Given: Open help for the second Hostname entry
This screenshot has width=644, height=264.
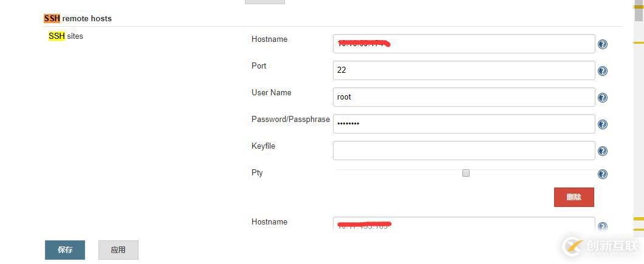Looking at the screenshot, I should (603, 226).
